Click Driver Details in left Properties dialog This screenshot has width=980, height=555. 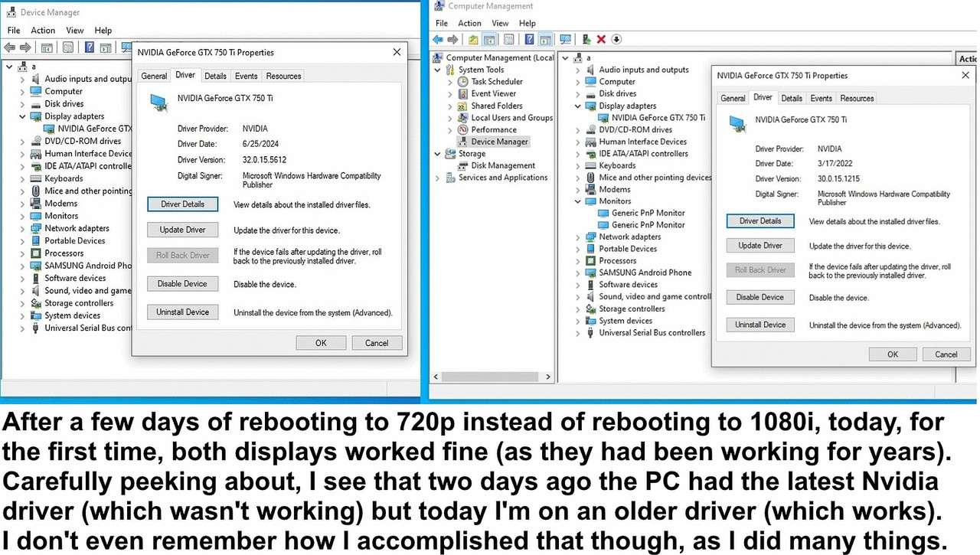182,204
